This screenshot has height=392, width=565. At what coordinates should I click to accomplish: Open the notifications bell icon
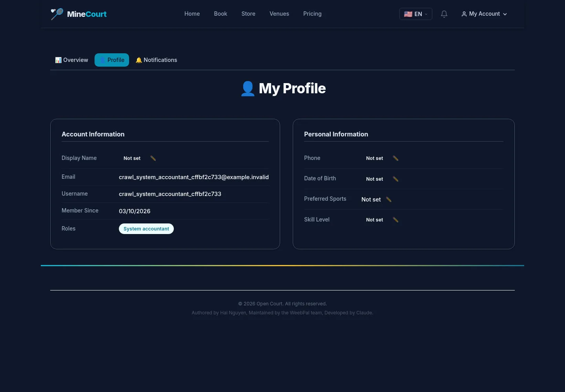[x=444, y=14]
